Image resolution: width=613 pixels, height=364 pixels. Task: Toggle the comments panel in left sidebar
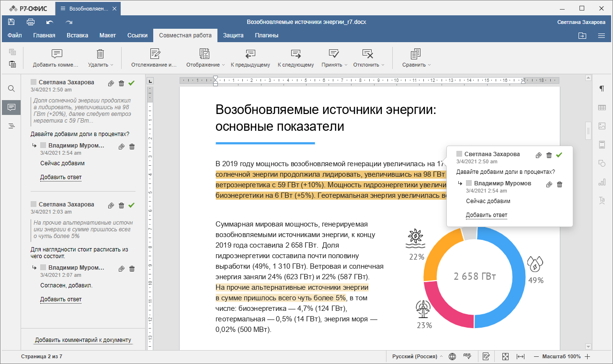tap(11, 107)
